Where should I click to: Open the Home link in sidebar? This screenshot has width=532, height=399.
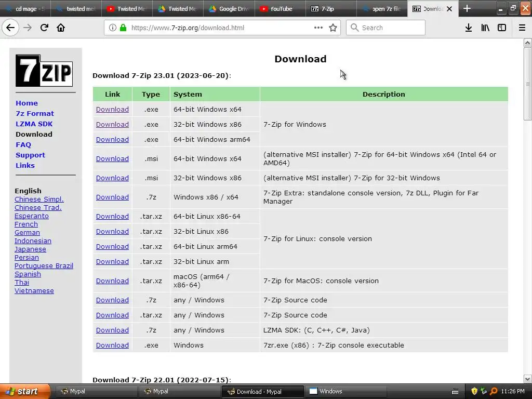point(26,103)
